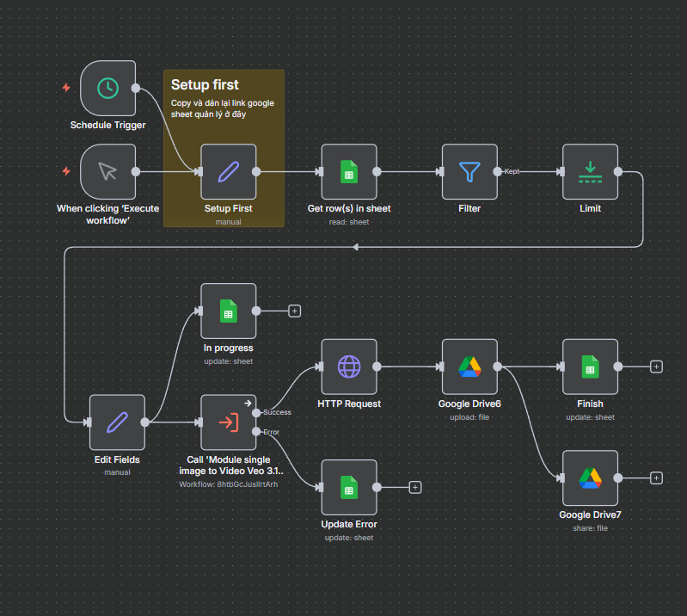
Task: Select the Update Error sheet node
Action: point(349,487)
